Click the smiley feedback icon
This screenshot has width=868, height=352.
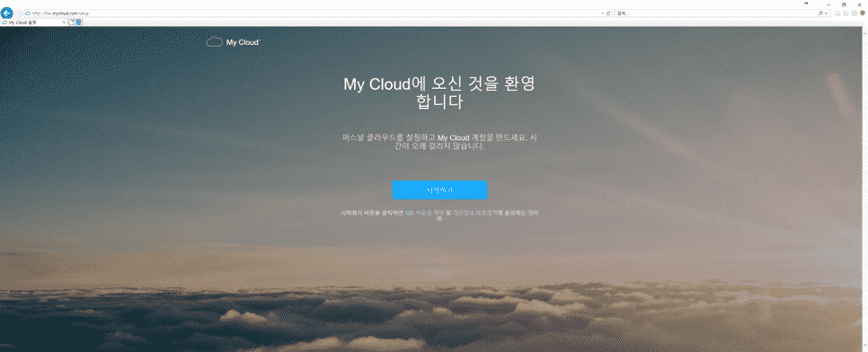[x=863, y=13]
